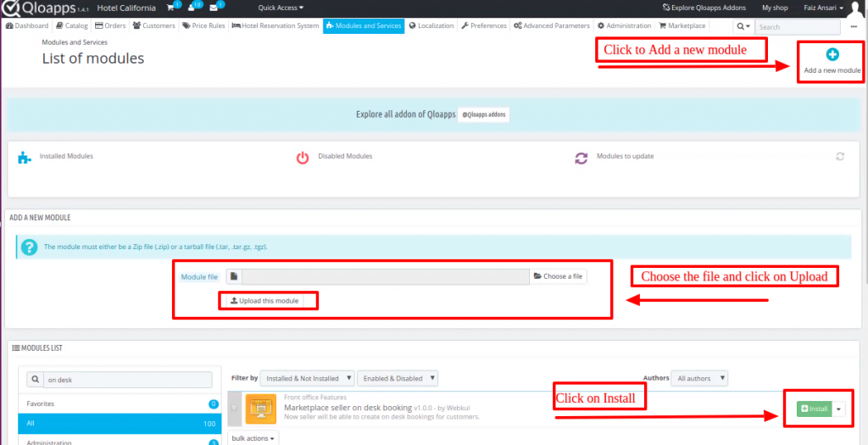
Task: Select the All modules category
Action: point(120,423)
